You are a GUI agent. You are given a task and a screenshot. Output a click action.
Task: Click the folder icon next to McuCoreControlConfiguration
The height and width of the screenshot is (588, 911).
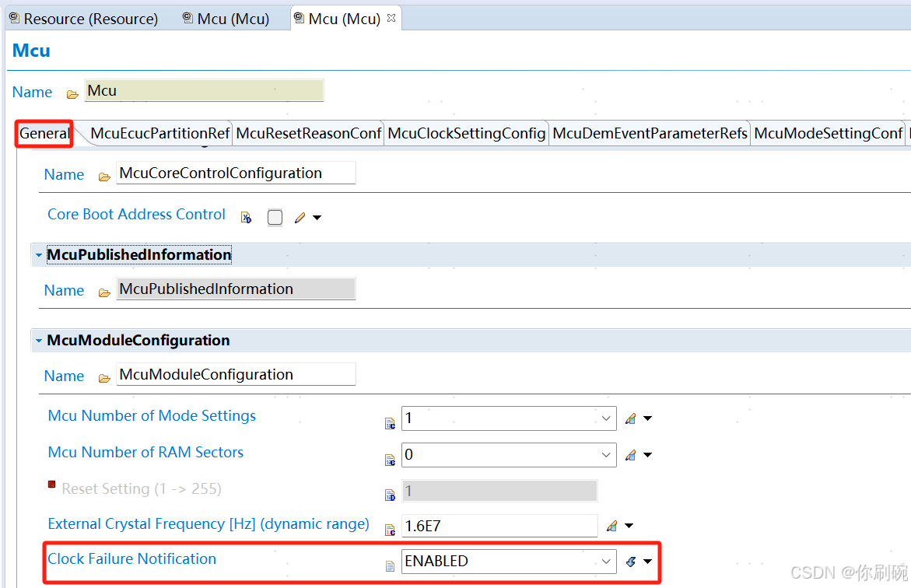(104, 177)
